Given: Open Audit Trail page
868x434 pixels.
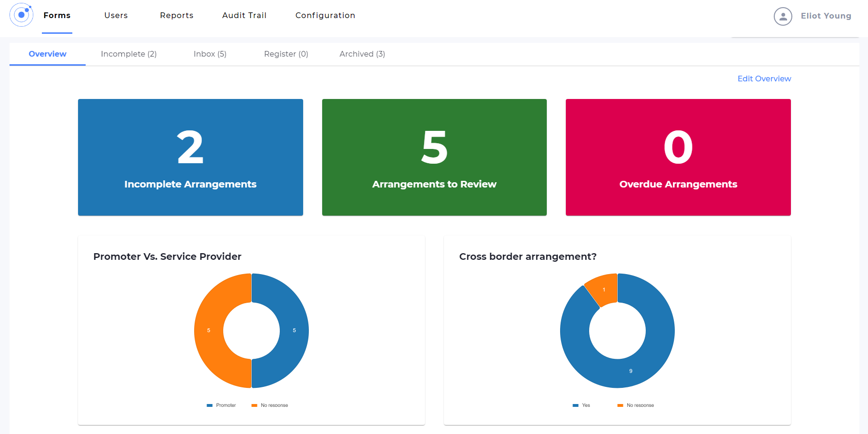Looking at the screenshot, I should click(244, 15).
